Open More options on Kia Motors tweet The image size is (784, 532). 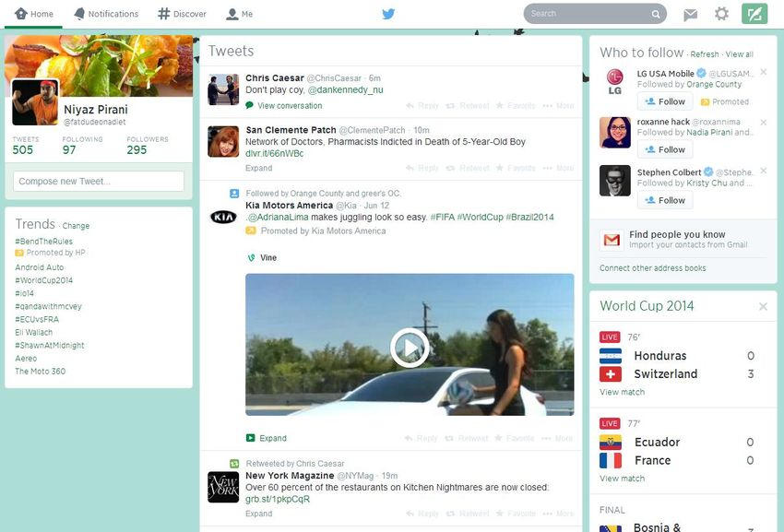pyautogui.click(x=557, y=438)
